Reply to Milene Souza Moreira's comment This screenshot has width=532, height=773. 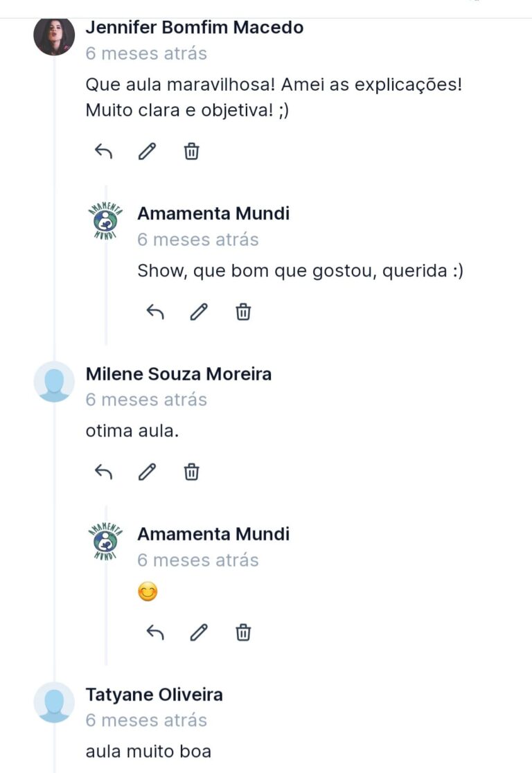(103, 472)
